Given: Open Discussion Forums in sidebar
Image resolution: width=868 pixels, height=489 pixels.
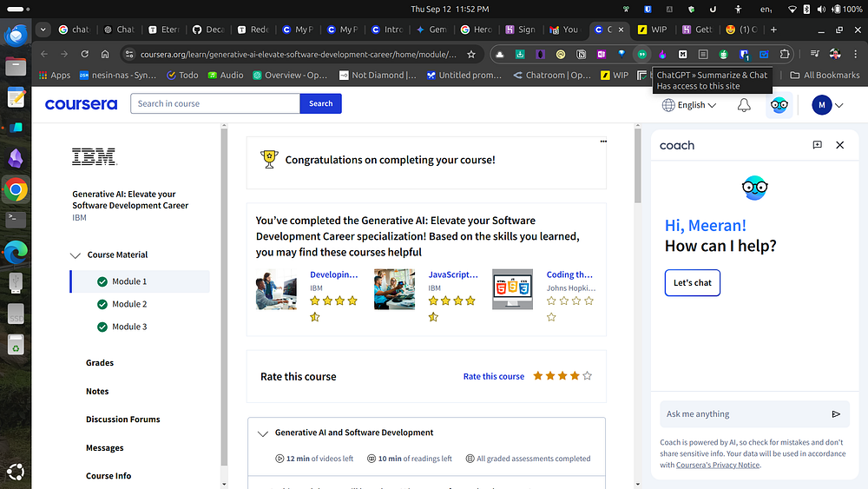Looking at the screenshot, I should click(x=123, y=420).
